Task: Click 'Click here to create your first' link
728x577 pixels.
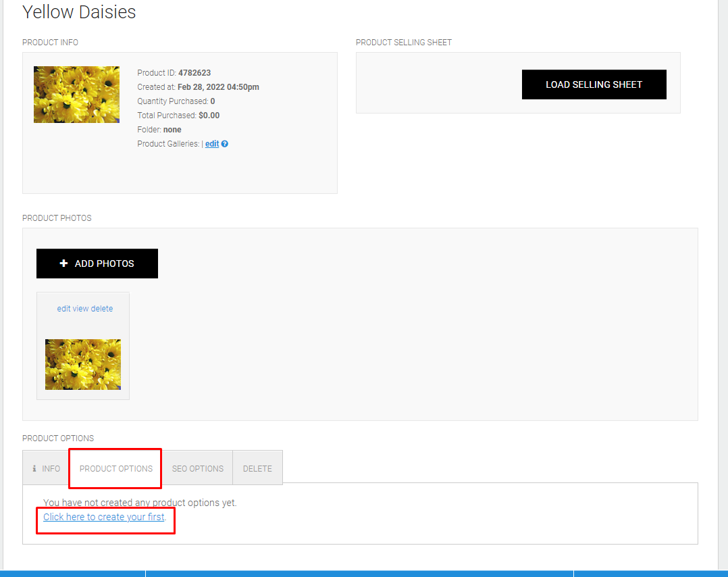Action: [103, 517]
